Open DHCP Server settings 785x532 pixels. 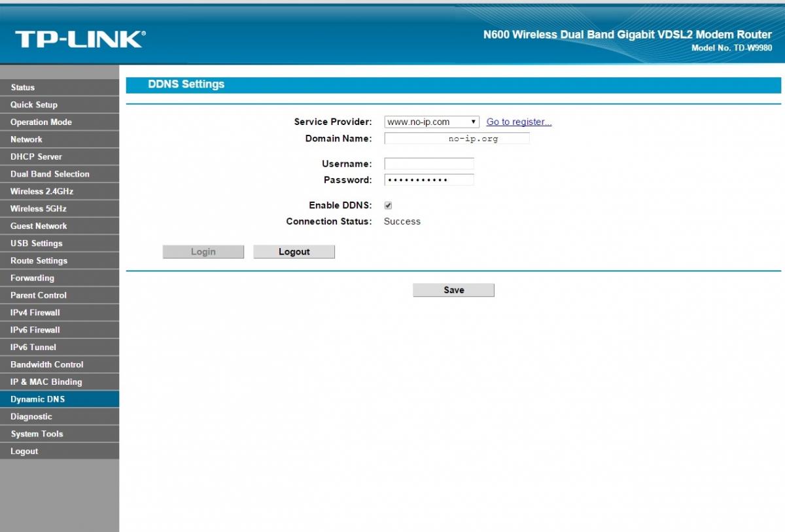[60, 156]
